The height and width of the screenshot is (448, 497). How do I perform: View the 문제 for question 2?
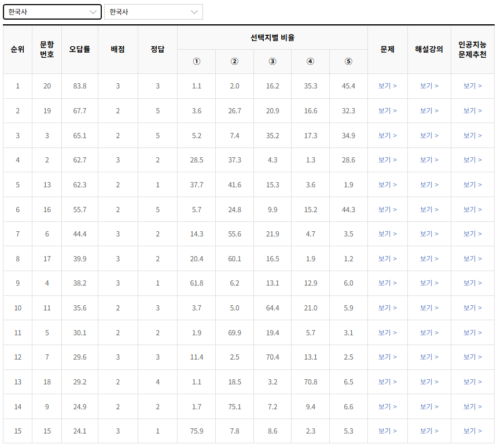388,160
